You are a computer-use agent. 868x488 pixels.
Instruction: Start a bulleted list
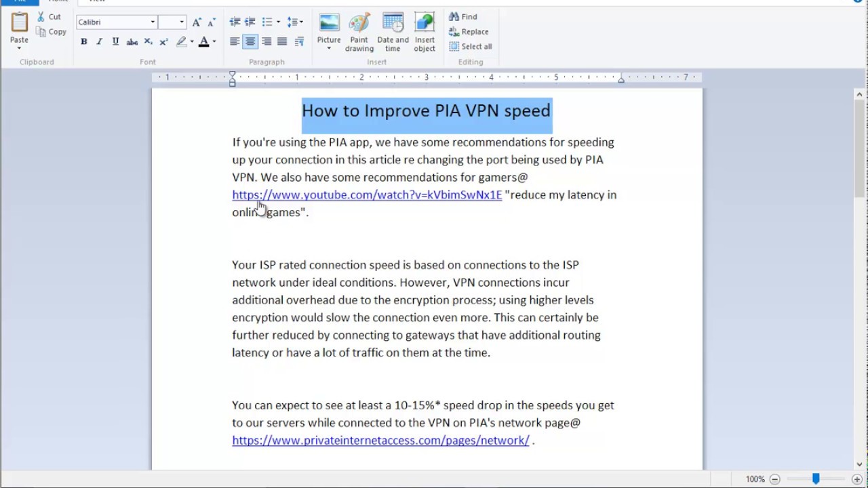pos(267,22)
